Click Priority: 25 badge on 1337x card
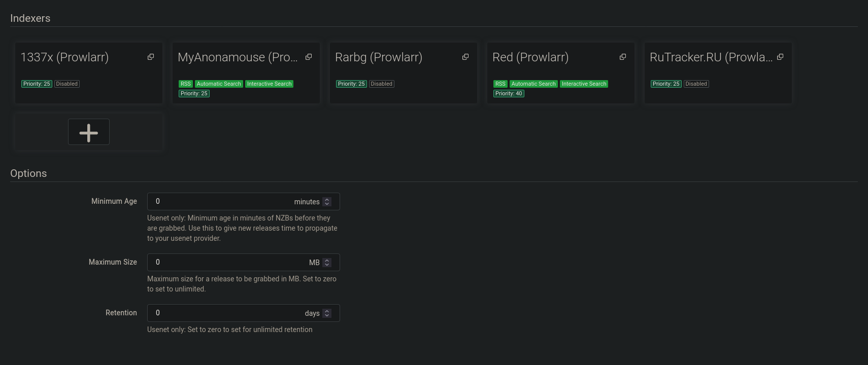The width and height of the screenshot is (868, 365). pos(37,84)
